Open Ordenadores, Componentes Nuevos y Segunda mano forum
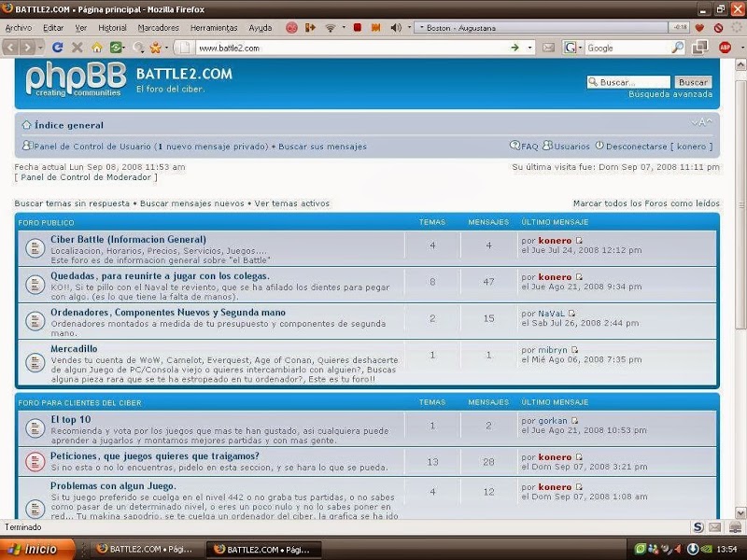The image size is (747, 560). click(x=168, y=313)
